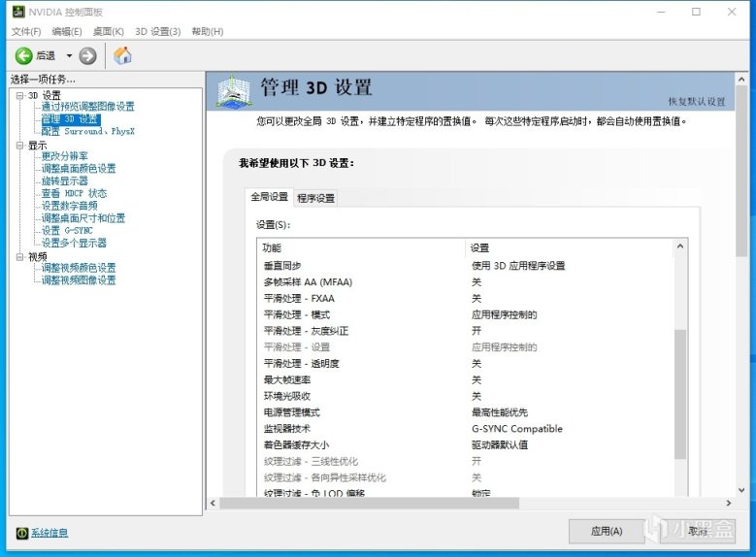Open the Back history dropdown arrow
The height and width of the screenshot is (557, 756).
pos(69,56)
